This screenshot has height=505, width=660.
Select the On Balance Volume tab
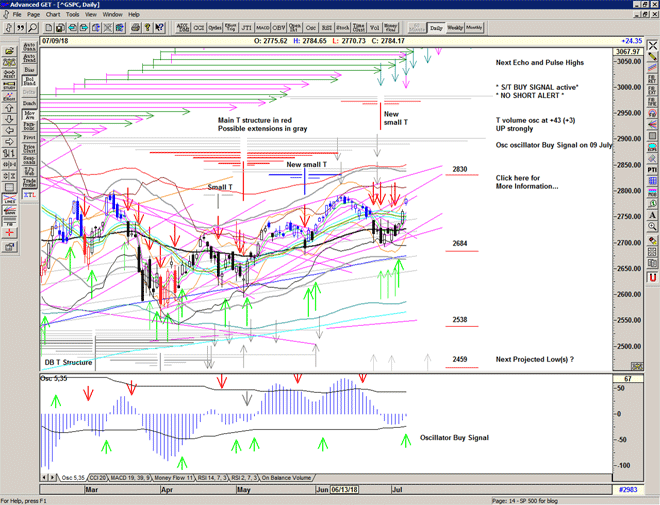tap(290, 478)
